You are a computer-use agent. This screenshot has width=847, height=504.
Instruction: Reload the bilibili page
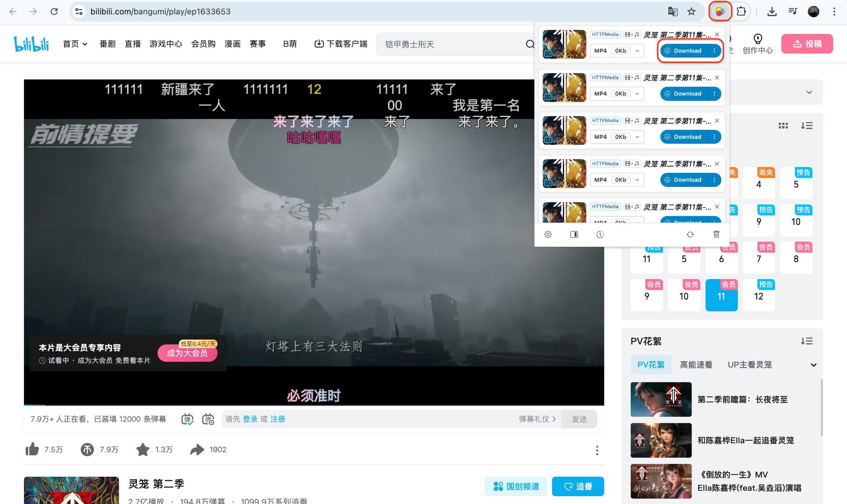[x=54, y=12]
